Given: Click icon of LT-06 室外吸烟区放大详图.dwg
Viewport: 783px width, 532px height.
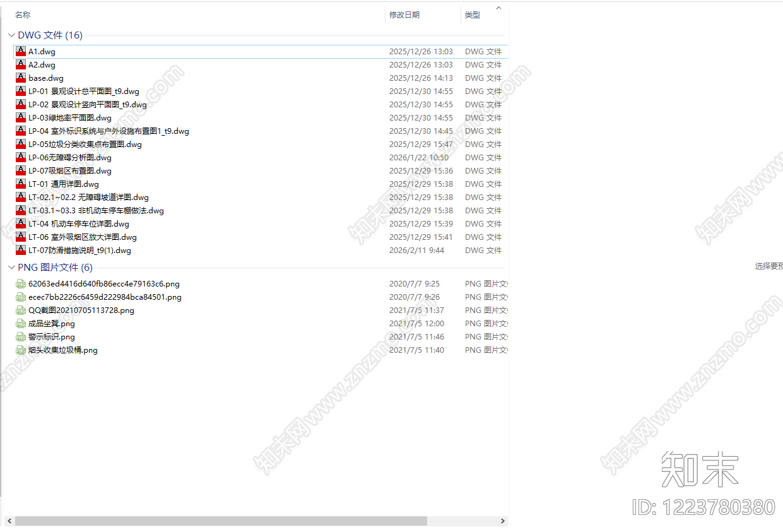Looking at the screenshot, I should click(21, 237).
